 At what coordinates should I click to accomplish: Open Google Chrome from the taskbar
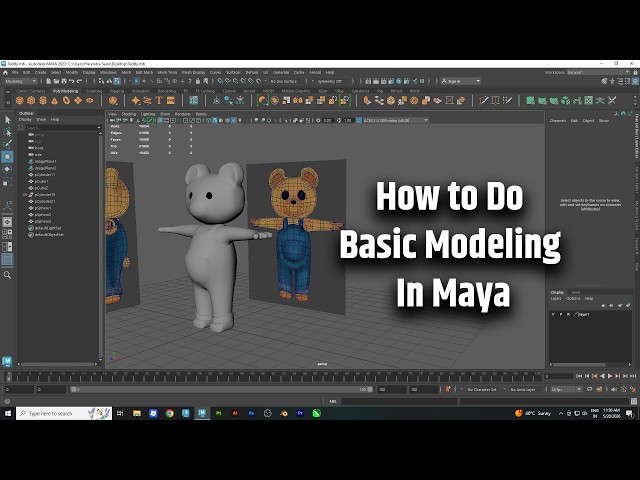click(169, 413)
